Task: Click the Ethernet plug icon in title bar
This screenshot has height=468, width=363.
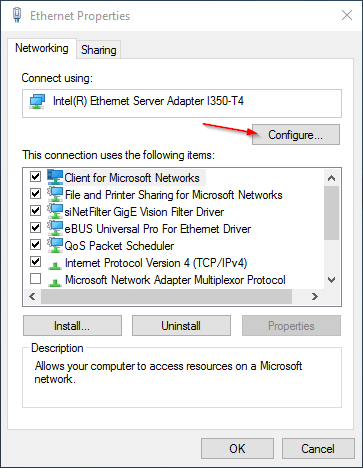Action: point(17,15)
